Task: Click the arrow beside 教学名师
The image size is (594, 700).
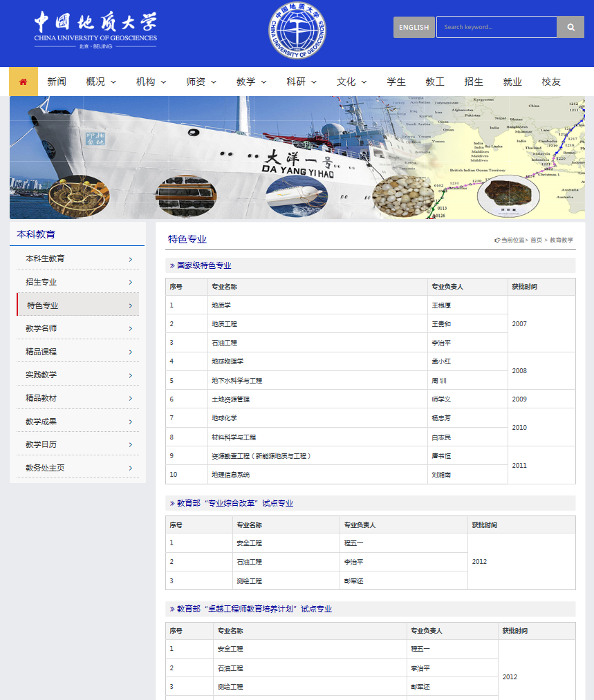Action: (x=130, y=329)
